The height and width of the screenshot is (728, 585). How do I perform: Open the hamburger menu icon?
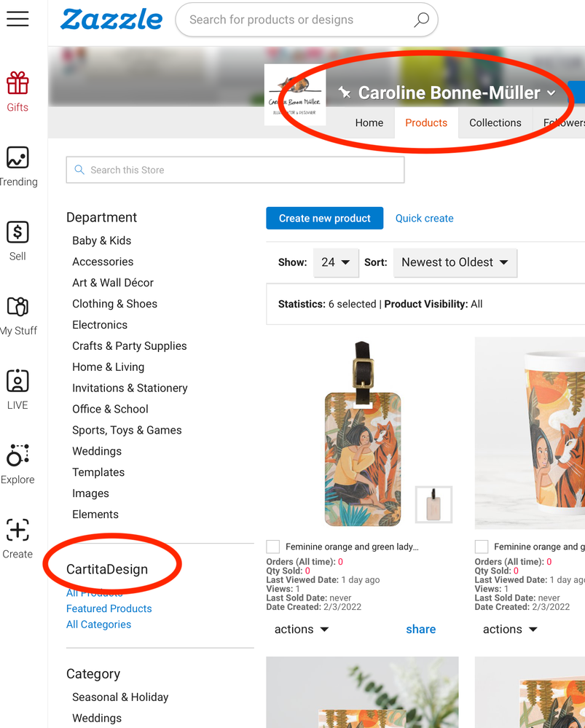tap(17, 20)
